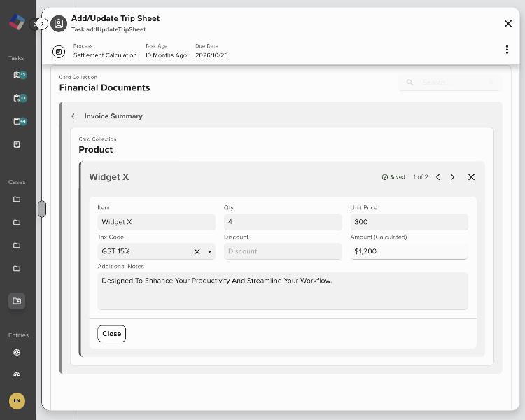Click the due date 2026/10/26
The height and width of the screenshot is (420, 525).
pyautogui.click(x=211, y=55)
